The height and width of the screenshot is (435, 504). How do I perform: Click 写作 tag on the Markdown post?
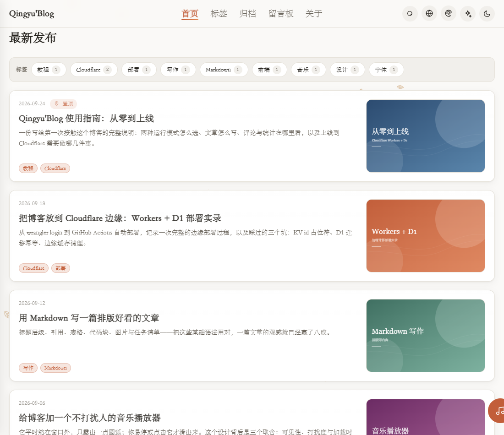coord(28,368)
